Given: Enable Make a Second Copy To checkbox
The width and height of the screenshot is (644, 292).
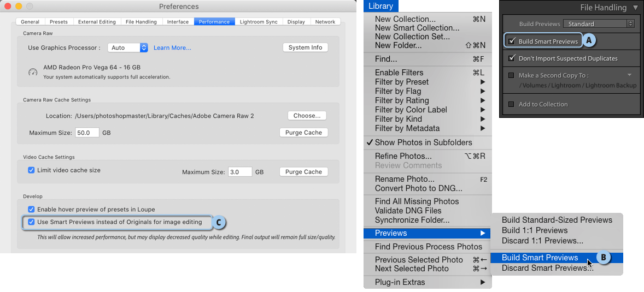Looking at the screenshot, I should (511, 75).
